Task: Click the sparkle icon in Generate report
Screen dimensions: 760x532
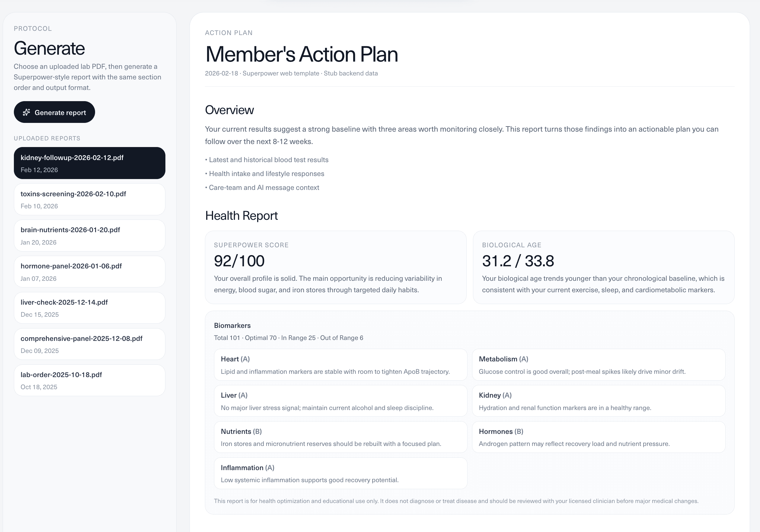Action: coord(27,112)
